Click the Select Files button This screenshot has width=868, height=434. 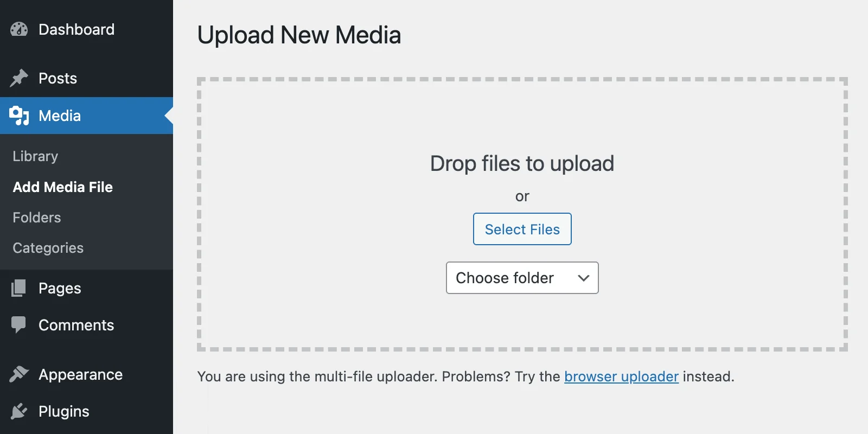(x=522, y=229)
